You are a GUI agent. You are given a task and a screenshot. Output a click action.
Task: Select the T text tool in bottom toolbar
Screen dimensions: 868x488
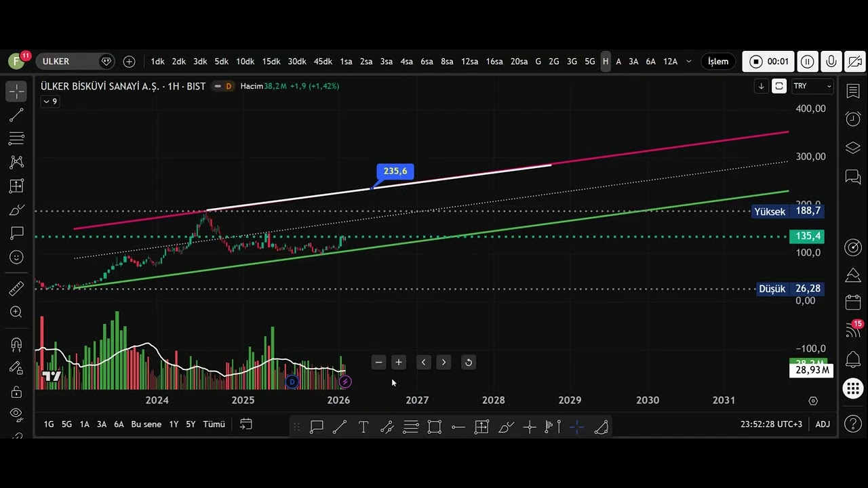pyautogui.click(x=363, y=427)
